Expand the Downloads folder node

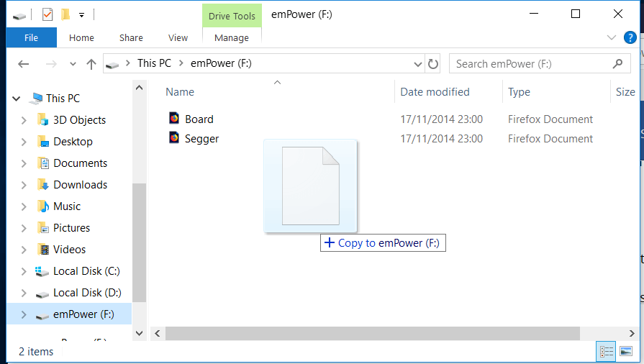click(24, 186)
